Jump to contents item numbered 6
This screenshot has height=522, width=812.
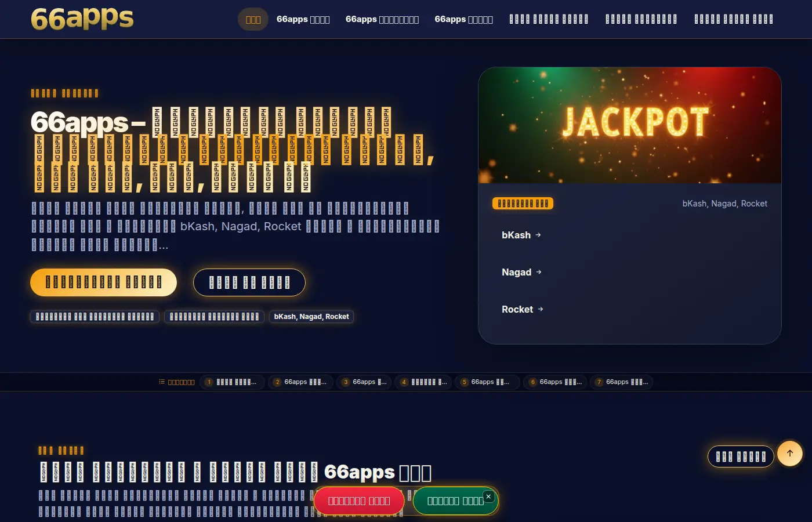coord(556,382)
